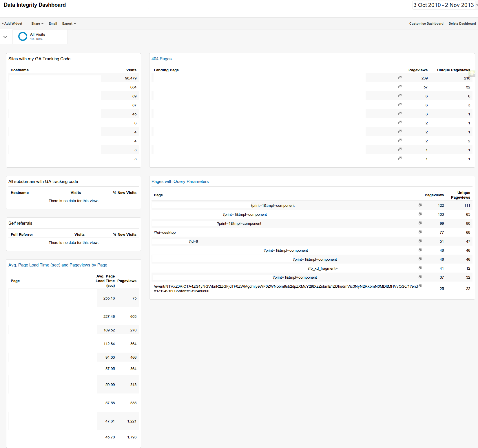Open external link icon for 239-pageview 404 row
478x448 pixels.
400,77
